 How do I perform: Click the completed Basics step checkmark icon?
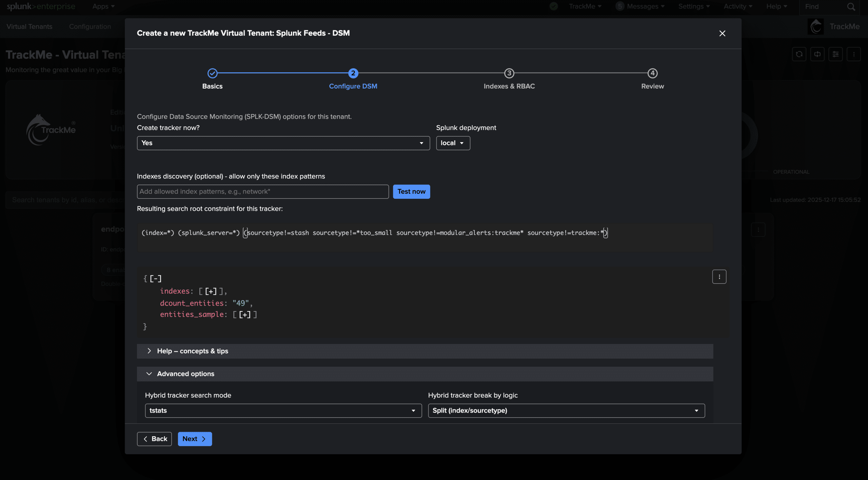click(212, 73)
